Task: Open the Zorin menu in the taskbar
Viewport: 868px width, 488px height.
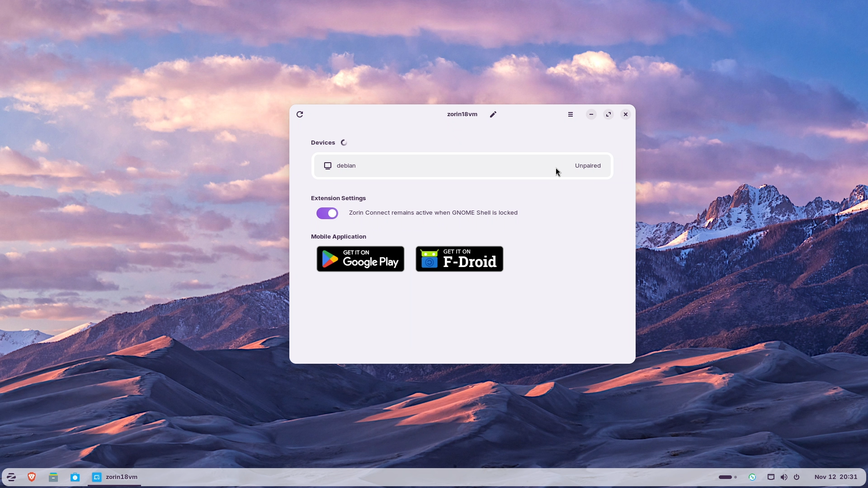Action: (x=11, y=477)
